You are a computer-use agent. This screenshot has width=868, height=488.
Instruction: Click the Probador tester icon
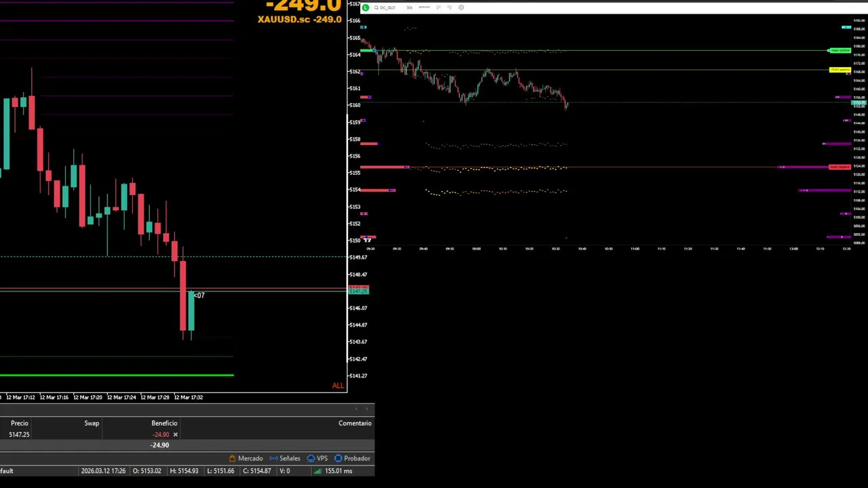point(338,459)
